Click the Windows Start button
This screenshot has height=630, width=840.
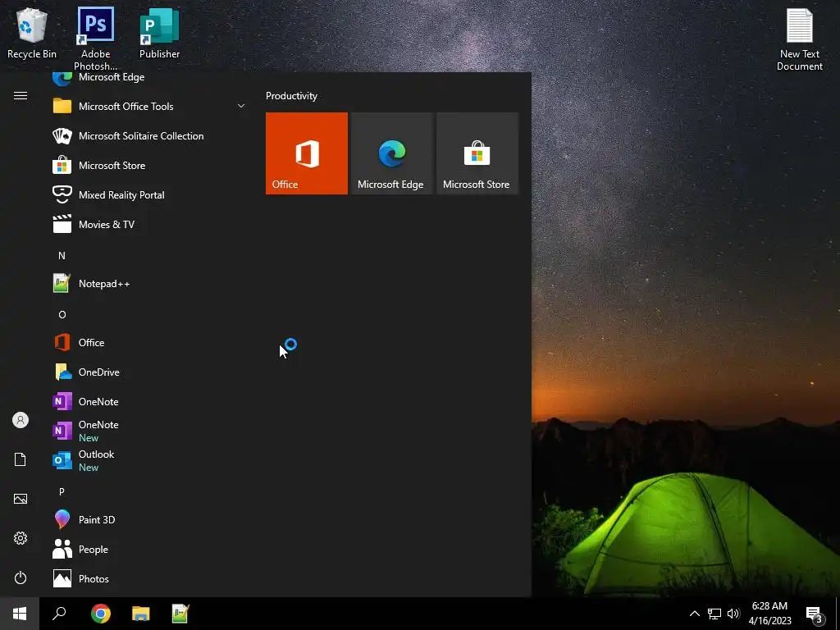click(20, 614)
